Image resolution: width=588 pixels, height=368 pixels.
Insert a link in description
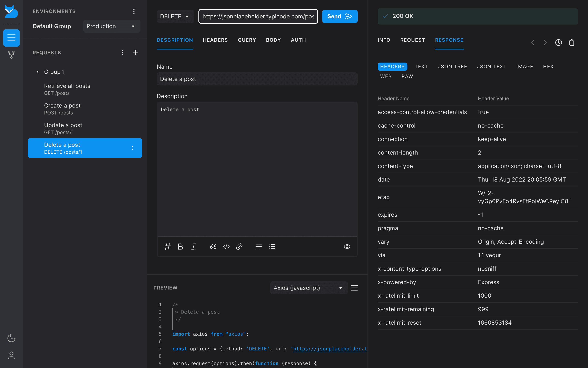[x=239, y=247]
